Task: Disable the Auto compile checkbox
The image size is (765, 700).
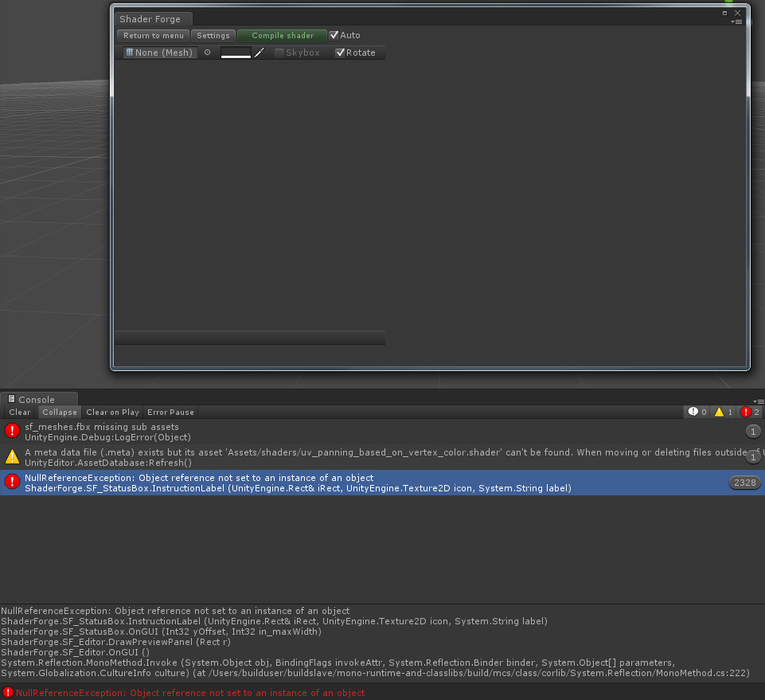Action: coord(334,34)
